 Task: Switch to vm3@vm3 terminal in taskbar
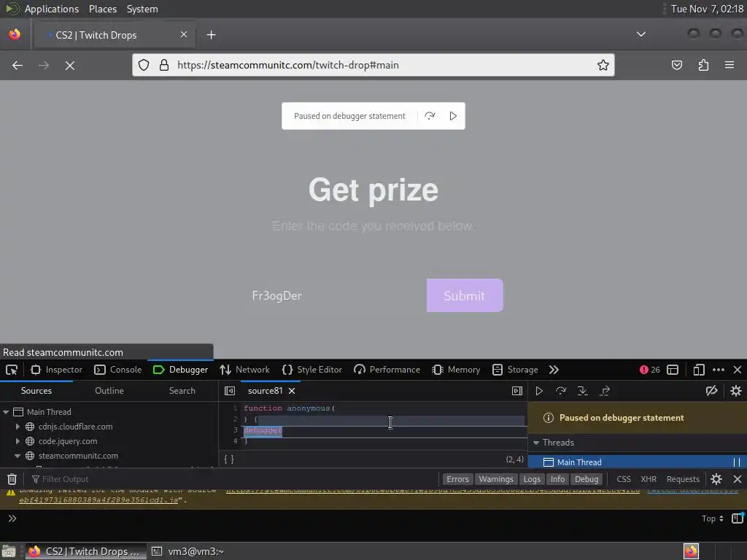pos(188,551)
